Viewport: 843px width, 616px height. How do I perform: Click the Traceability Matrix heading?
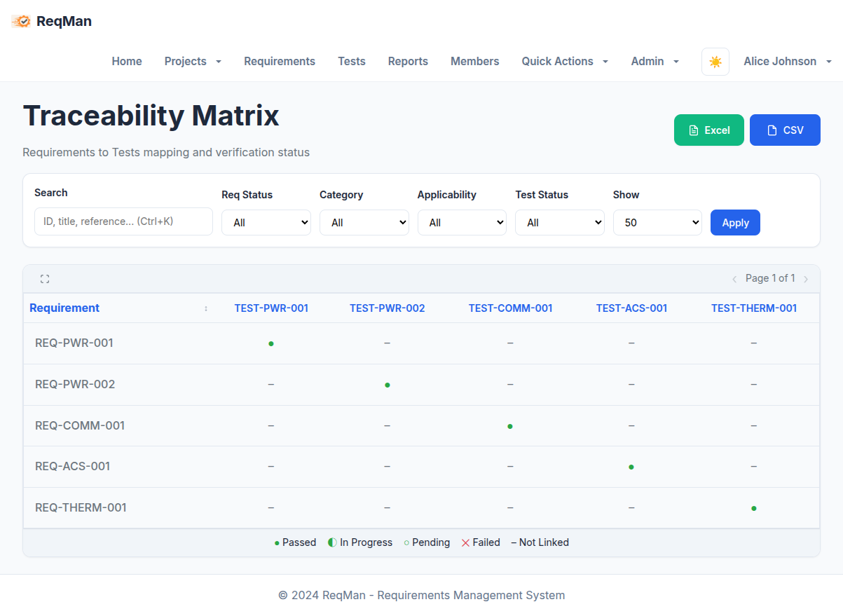point(151,116)
